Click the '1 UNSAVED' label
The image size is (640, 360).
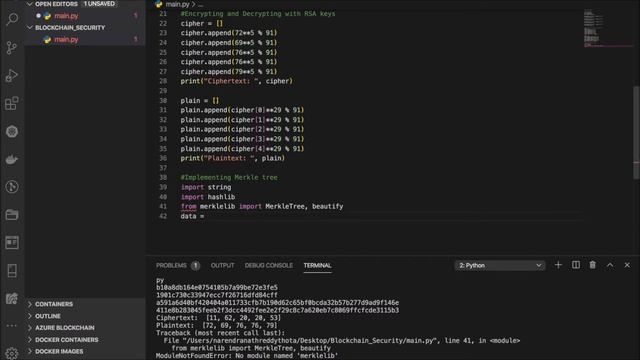99,4
